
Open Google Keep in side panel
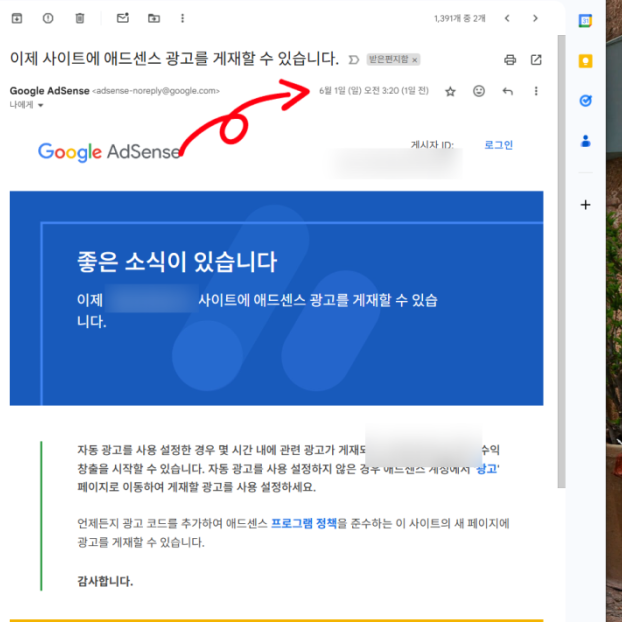(586, 60)
